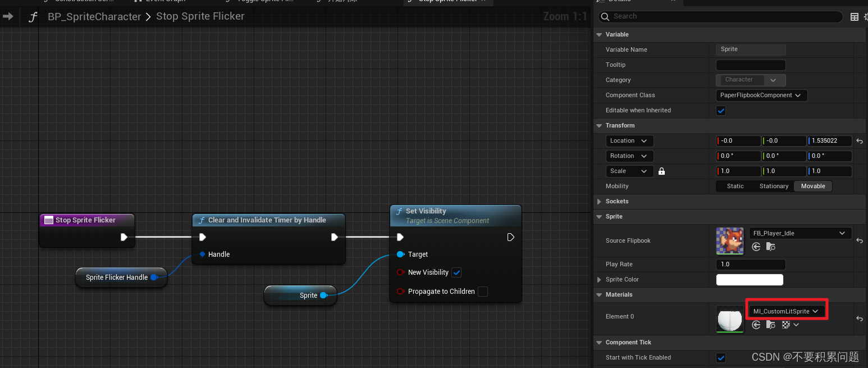The width and height of the screenshot is (868, 368).
Task: Collapse the Variable section
Action: click(x=600, y=35)
